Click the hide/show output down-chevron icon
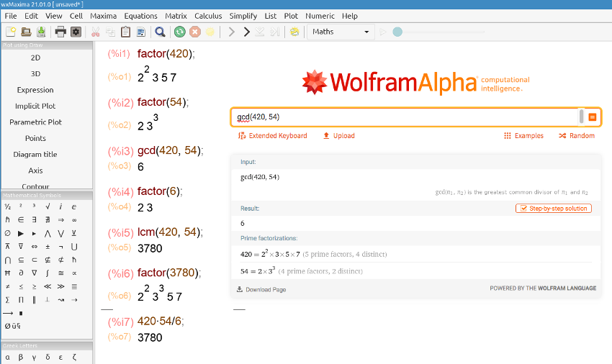 click(x=259, y=32)
